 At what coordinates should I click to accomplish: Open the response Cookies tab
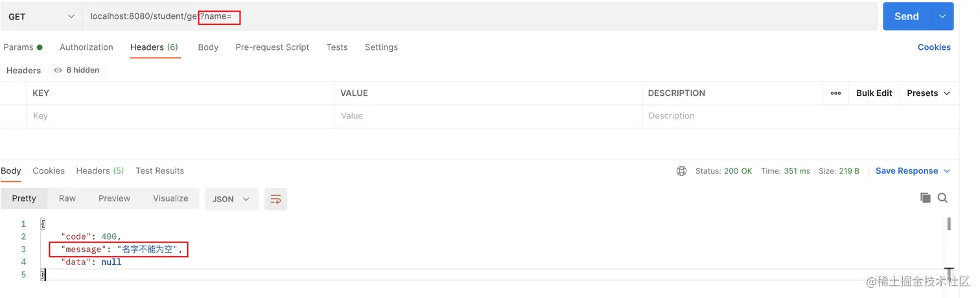[x=49, y=171]
